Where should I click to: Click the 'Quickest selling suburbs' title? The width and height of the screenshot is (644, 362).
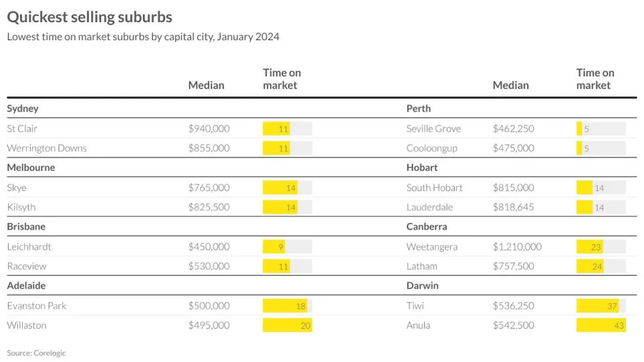pos(89,17)
